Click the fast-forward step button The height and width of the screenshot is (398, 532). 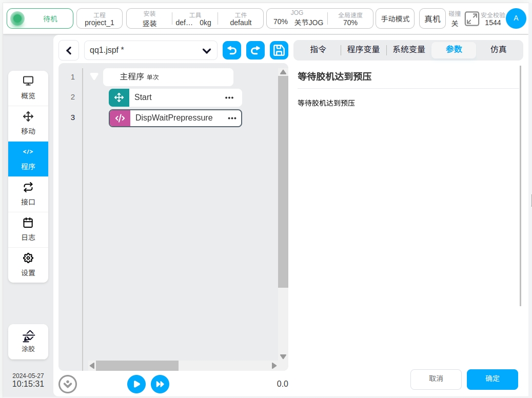coord(160,384)
